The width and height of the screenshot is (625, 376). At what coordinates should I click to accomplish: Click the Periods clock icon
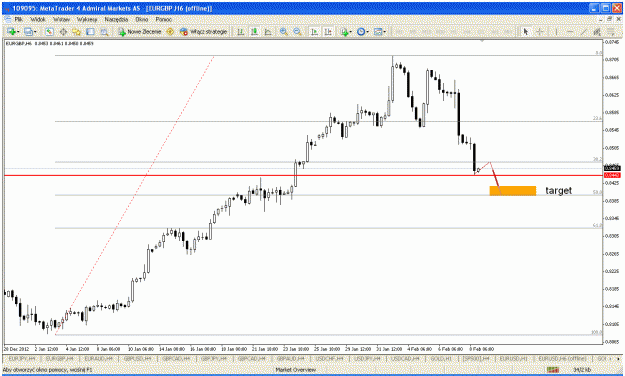pos(361,31)
